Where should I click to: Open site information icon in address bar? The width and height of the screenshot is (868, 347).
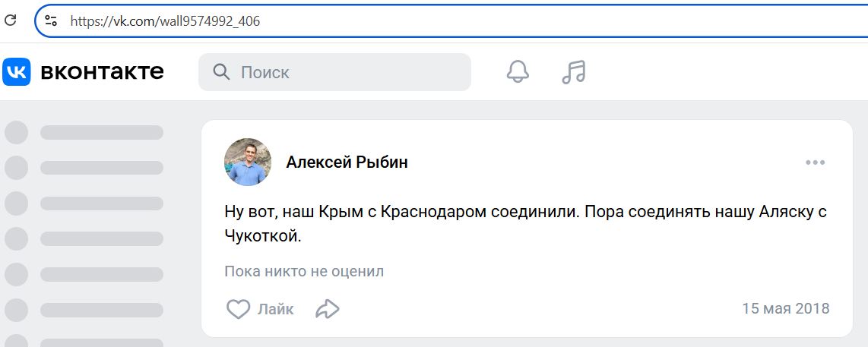pyautogui.click(x=51, y=21)
